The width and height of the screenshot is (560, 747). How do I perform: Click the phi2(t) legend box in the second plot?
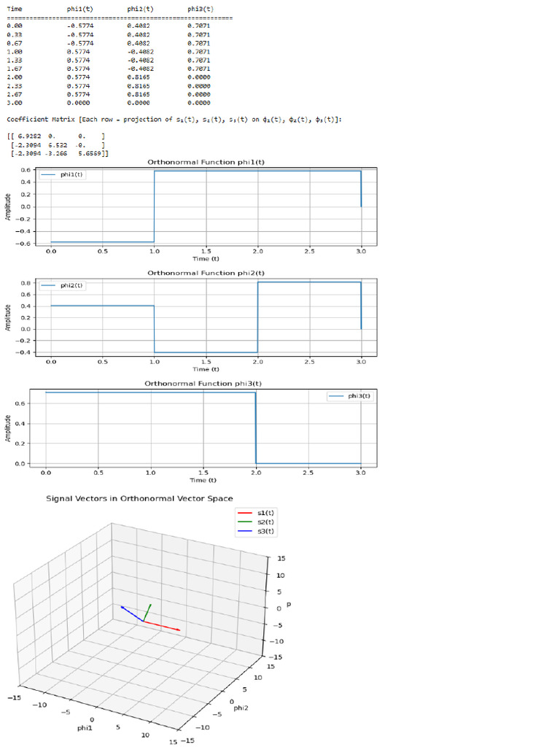tap(62, 286)
